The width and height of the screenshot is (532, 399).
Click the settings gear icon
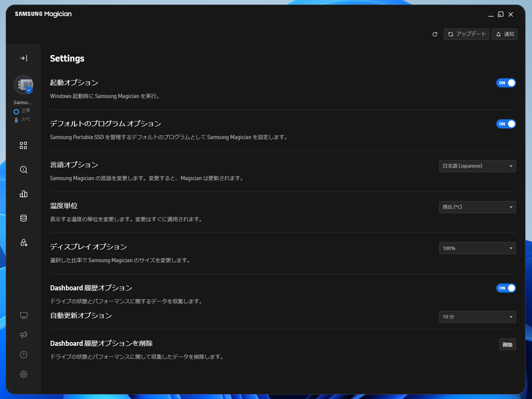[24, 374]
